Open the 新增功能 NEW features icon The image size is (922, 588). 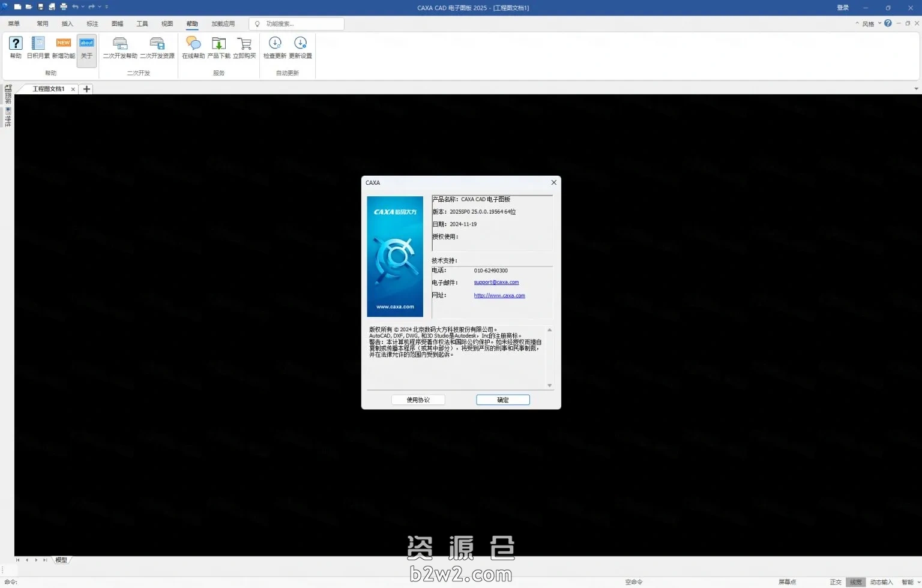(63, 47)
